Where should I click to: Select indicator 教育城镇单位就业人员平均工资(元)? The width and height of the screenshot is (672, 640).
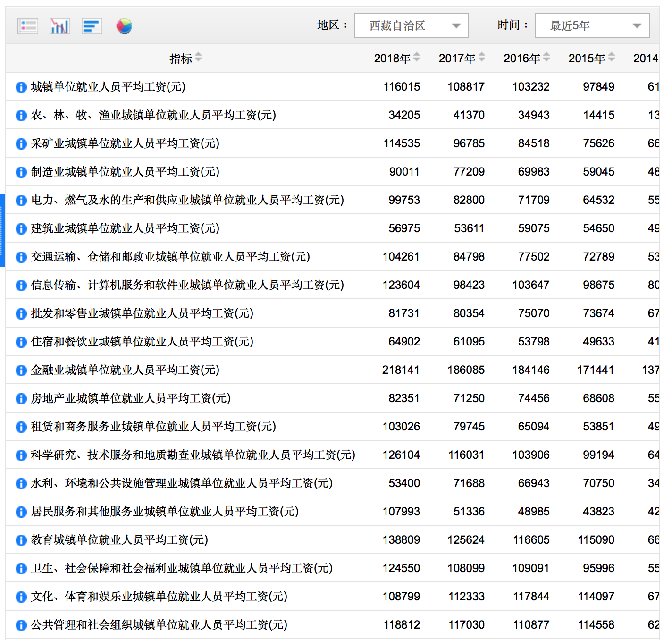[x=119, y=539]
